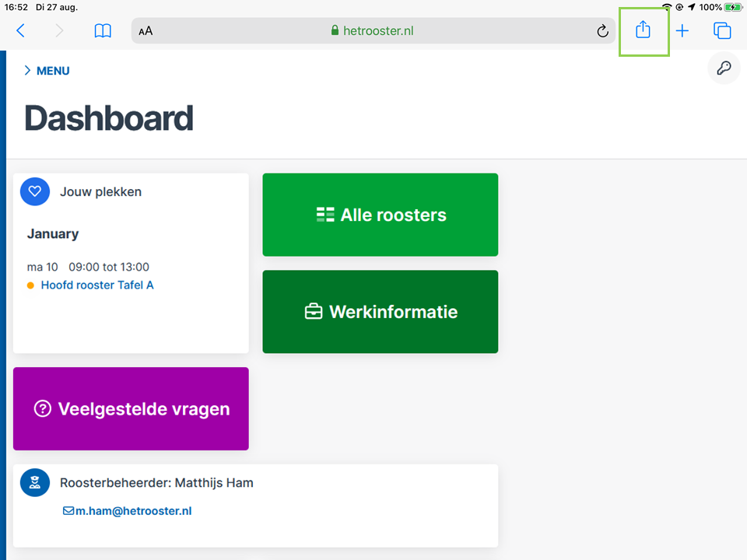Go back with the left arrow
The width and height of the screenshot is (747, 560).
(x=20, y=30)
